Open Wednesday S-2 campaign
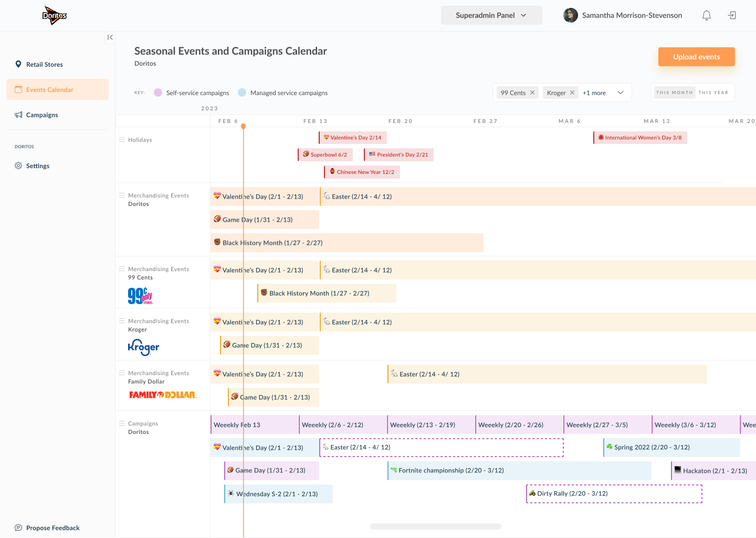The image size is (756, 538). click(x=278, y=494)
